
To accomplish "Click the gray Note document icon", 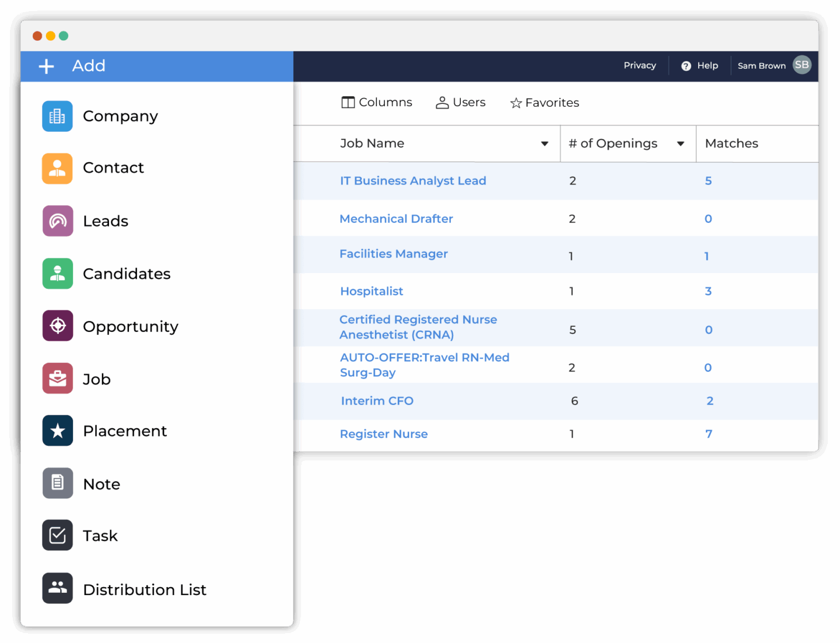I will pyautogui.click(x=58, y=483).
